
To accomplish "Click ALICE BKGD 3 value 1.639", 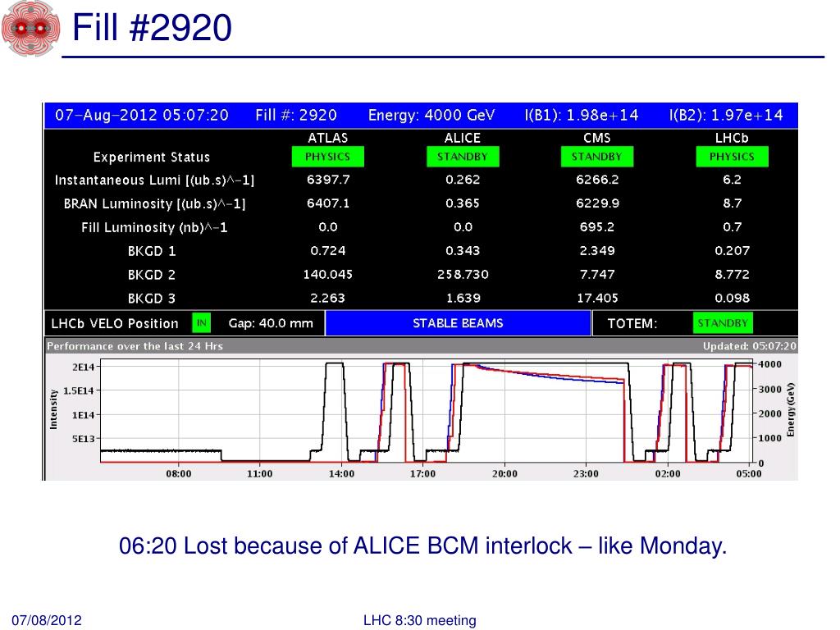I will tap(463, 297).
